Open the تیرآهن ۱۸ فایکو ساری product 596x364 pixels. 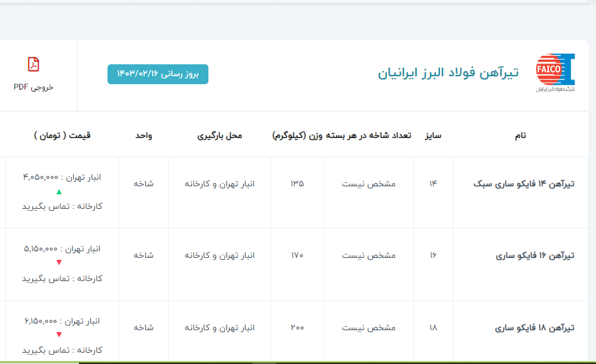point(535,328)
